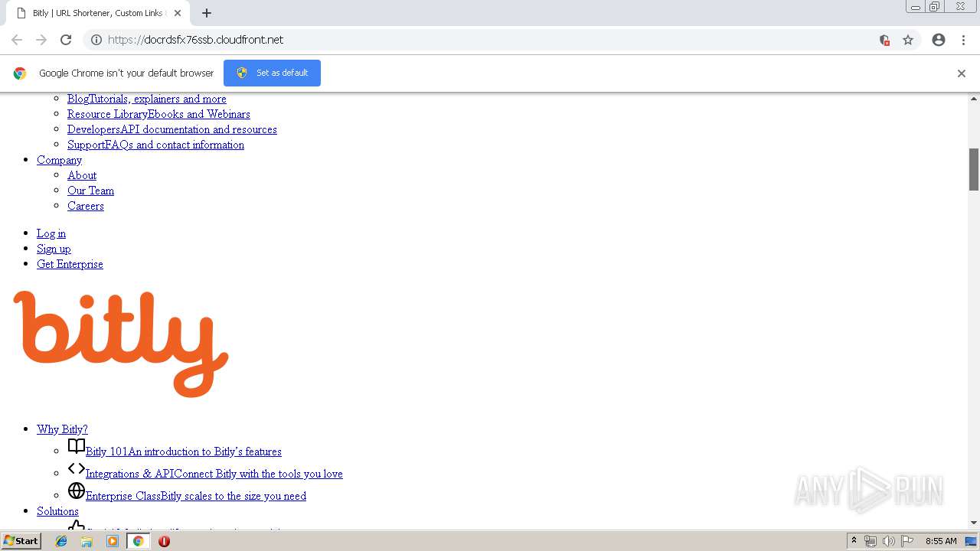Click the blocked content shield icon in address bar
This screenshot has width=980, height=551.
884,40
